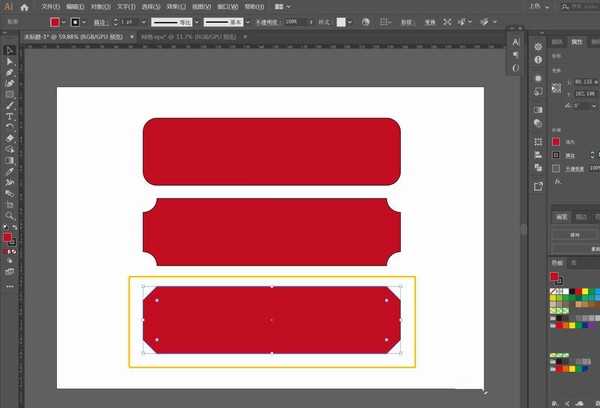
Task: Select the Eyedropper tool
Action: click(x=10, y=171)
